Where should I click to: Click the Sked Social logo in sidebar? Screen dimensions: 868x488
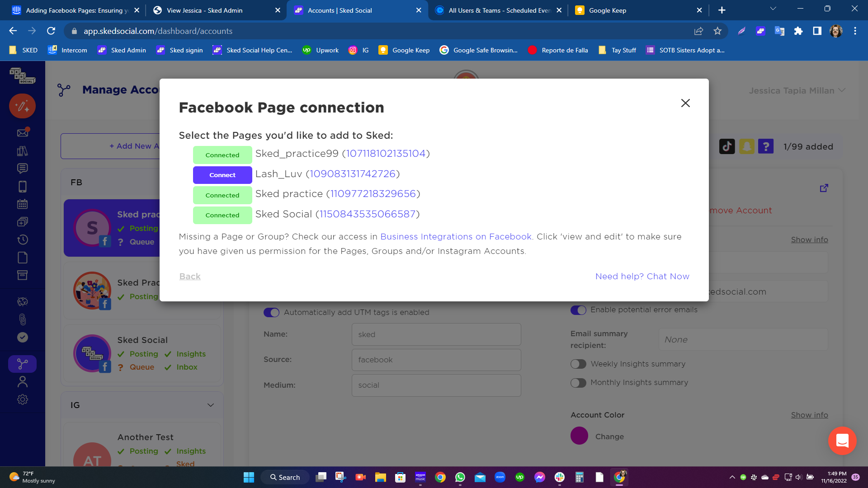(22, 75)
